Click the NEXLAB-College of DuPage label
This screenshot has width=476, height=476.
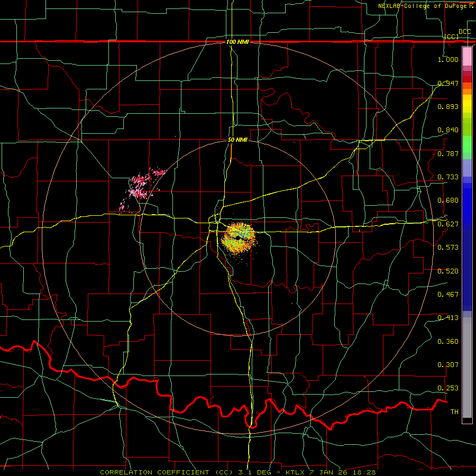point(425,6)
